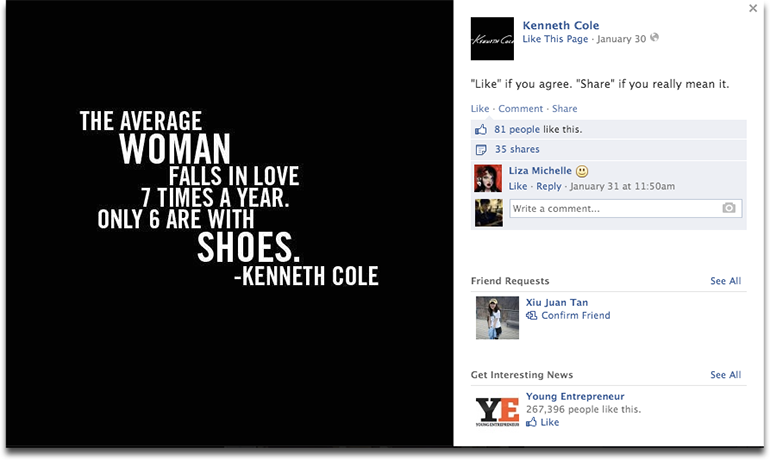
Task: Open Liza Michelle's profile name link
Action: [x=540, y=170]
